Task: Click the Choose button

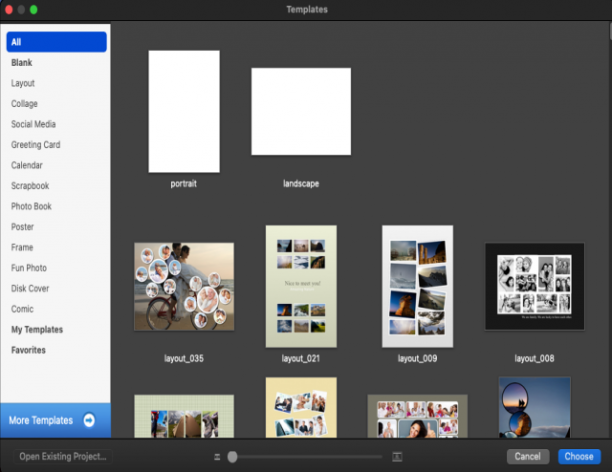Action: point(579,456)
